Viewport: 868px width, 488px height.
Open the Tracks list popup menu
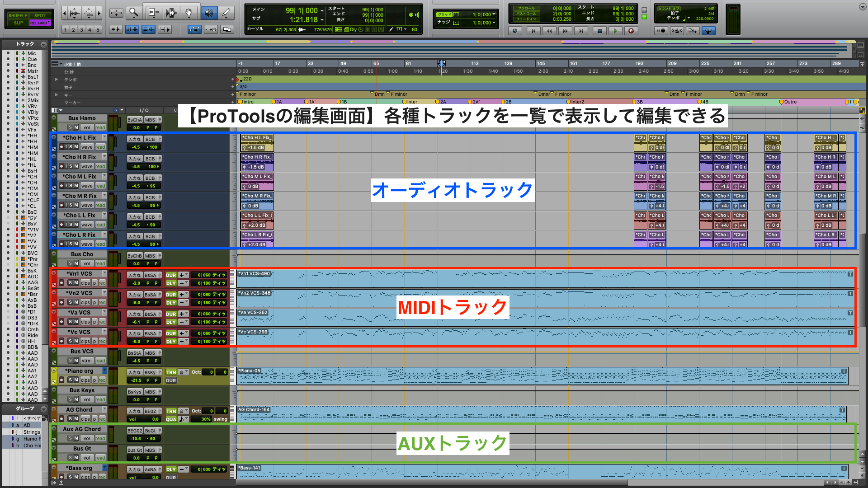[43, 44]
